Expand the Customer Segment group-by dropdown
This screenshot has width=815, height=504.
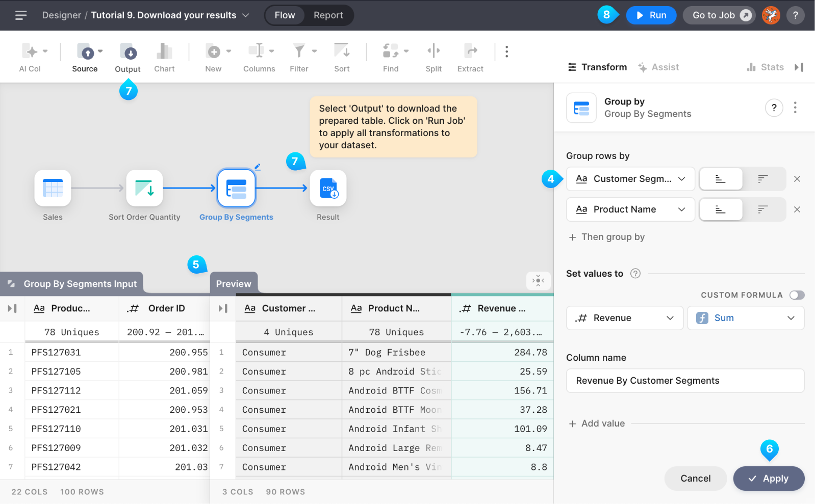coord(630,179)
